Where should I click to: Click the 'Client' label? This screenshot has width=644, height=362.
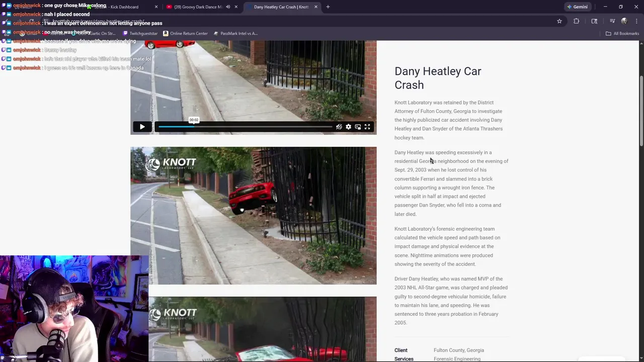401,350
